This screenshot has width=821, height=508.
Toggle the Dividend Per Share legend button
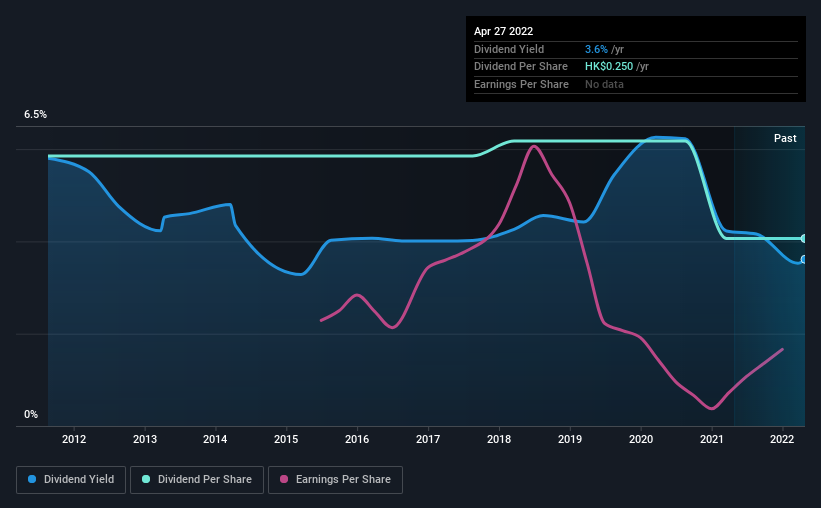point(197,480)
